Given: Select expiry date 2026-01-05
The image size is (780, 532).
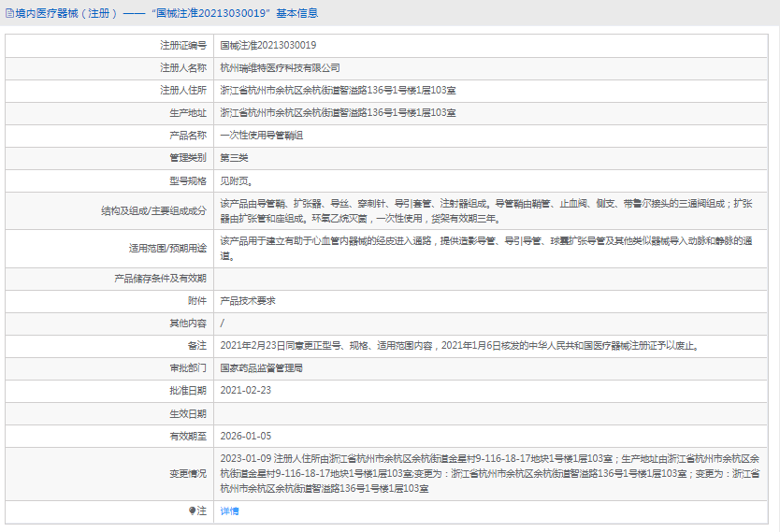Looking at the screenshot, I should click(x=246, y=436).
